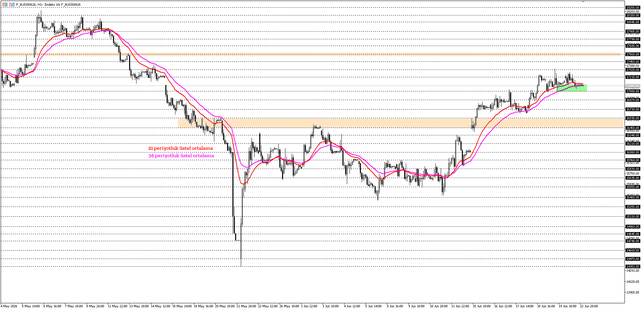This screenshot has width=644, height=310.
Task: Click the '5 Jun 14:00' time label
Action: point(374,306)
